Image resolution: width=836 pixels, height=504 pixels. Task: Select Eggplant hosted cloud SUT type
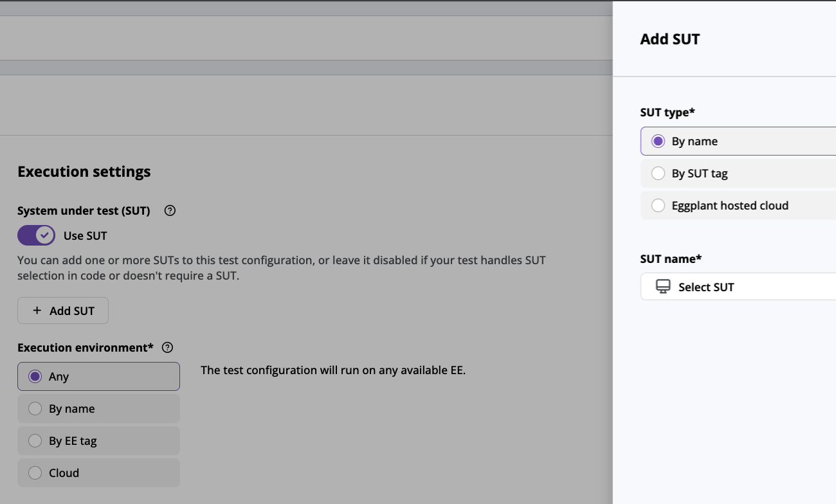click(658, 206)
